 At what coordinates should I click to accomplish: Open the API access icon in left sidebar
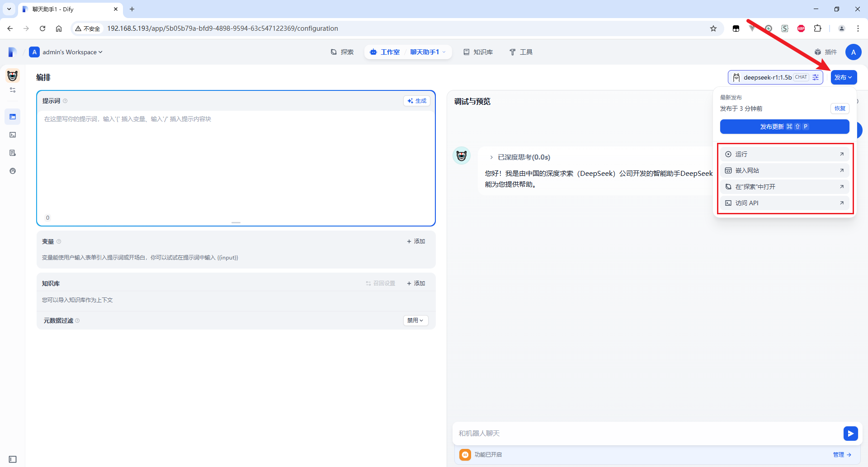pyautogui.click(x=13, y=135)
